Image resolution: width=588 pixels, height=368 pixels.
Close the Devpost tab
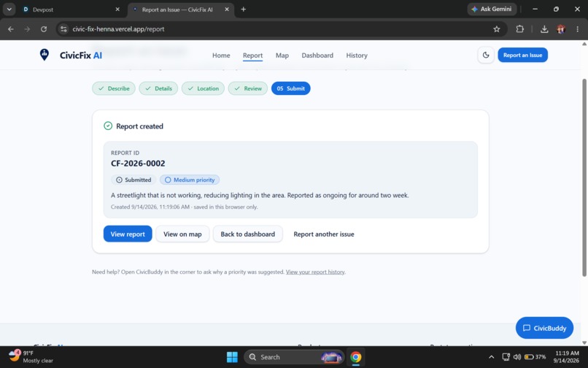point(117,9)
